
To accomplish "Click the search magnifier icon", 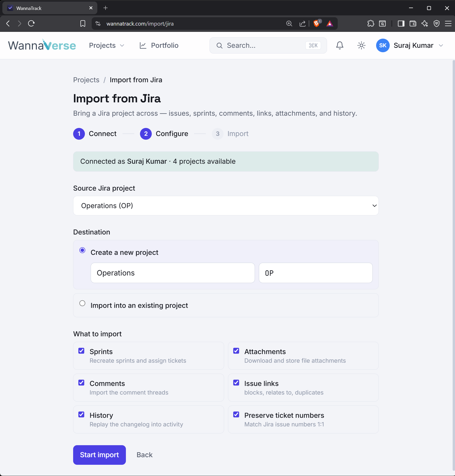I will tap(219, 45).
